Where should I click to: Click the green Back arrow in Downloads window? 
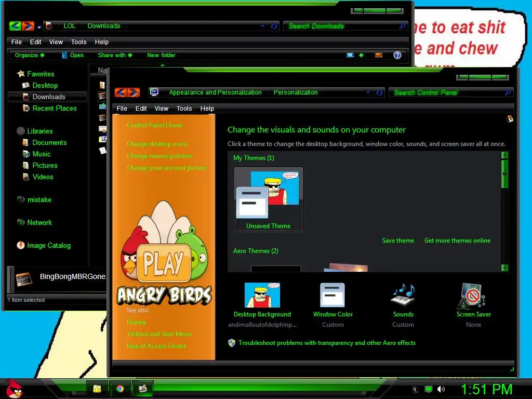(x=15, y=26)
